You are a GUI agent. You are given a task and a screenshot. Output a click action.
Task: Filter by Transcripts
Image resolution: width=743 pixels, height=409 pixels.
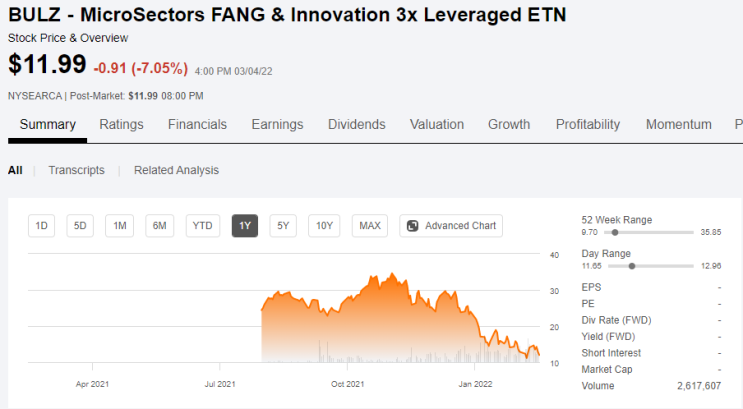[x=76, y=170]
